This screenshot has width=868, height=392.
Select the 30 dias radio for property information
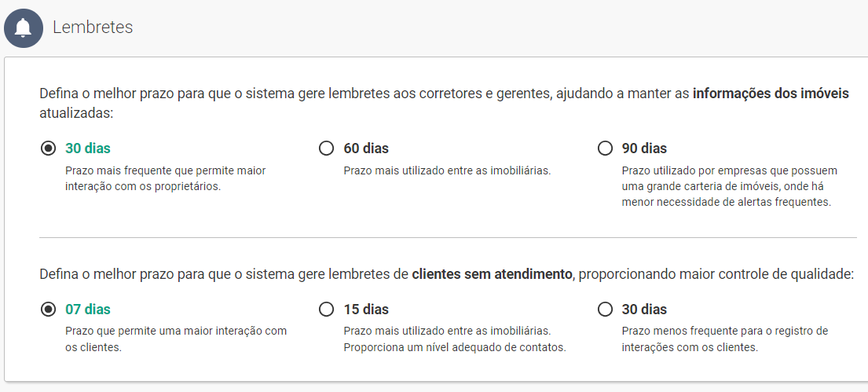[x=49, y=148]
